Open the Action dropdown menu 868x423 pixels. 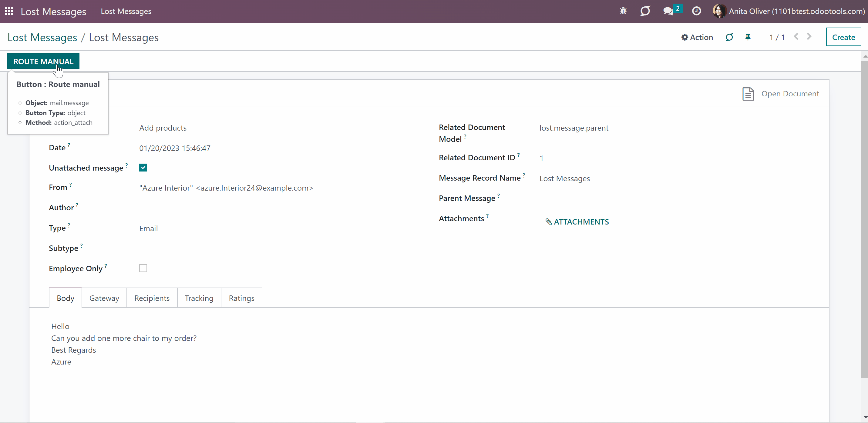coord(697,37)
